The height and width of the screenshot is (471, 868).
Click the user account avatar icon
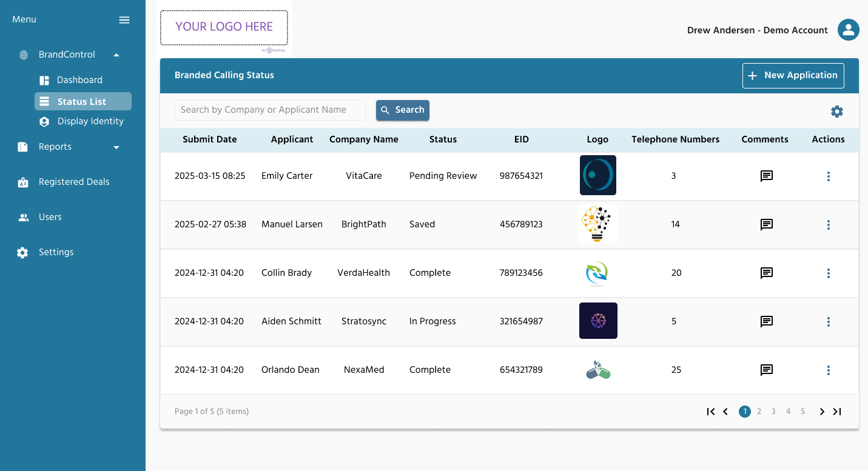click(849, 30)
